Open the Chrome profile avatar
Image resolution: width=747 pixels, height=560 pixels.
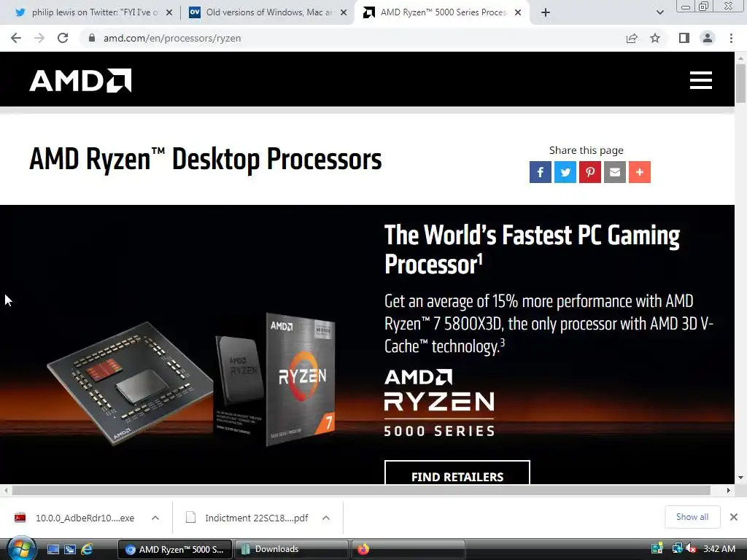click(x=708, y=38)
